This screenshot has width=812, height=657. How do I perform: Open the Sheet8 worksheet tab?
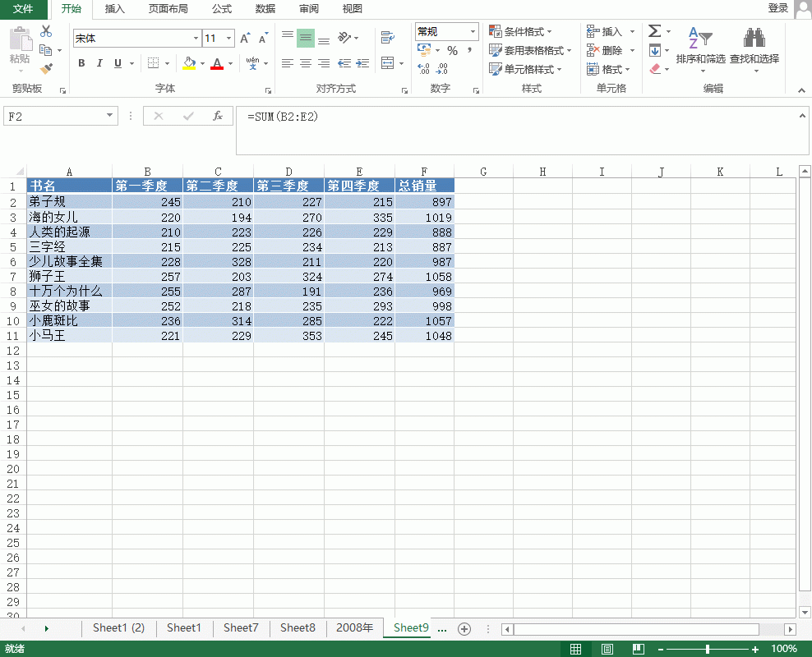pyautogui.click(x=298, y=628)
